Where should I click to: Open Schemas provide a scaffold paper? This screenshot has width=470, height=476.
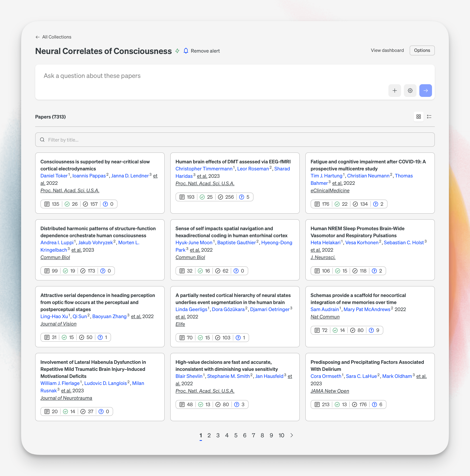[358, 299]
